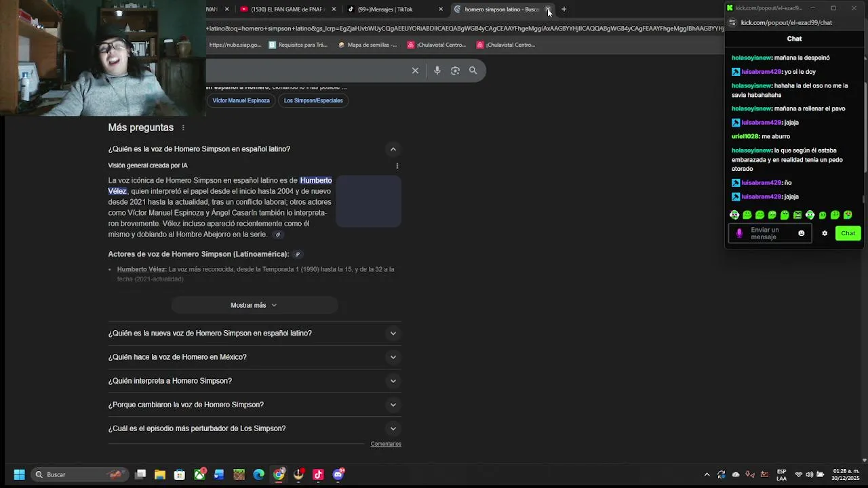The width and height of the screenshot is (868, 488).
Task: Open the options menu next to Visión general creada por IA
Action: [x=397, y=165]
